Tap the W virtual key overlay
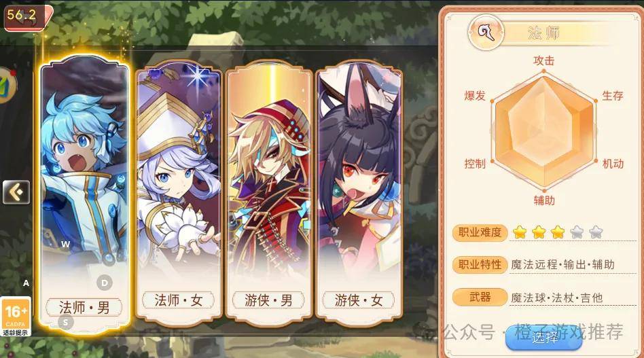Image resolution: width=644 pixels, height=358 pixels. [x=65, y=244]
